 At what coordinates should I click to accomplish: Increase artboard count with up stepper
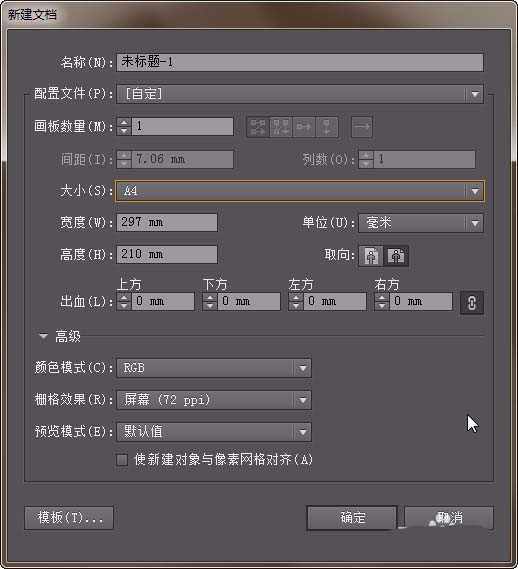pos(124,123)
